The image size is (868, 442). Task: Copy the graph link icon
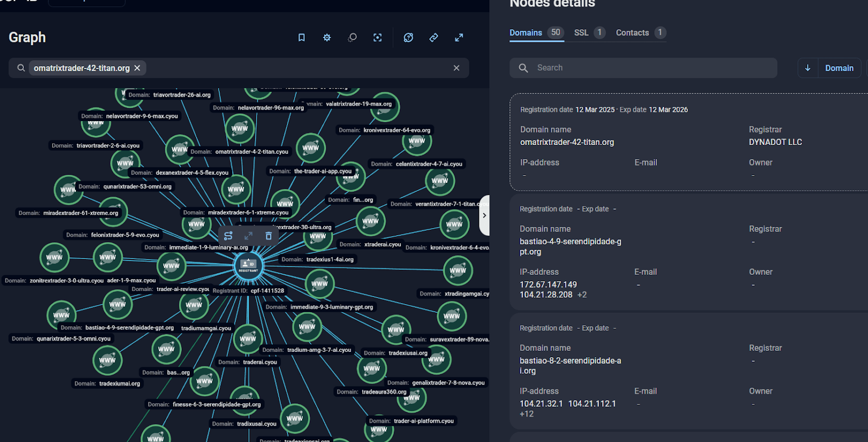pyautogui.click(x=433, y=37)
